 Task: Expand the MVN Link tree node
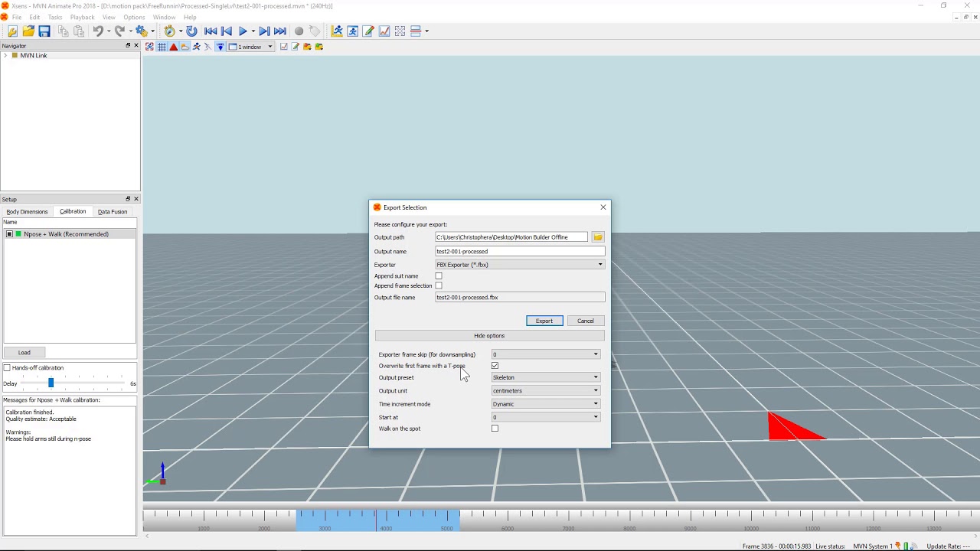(x=5, y=56)
